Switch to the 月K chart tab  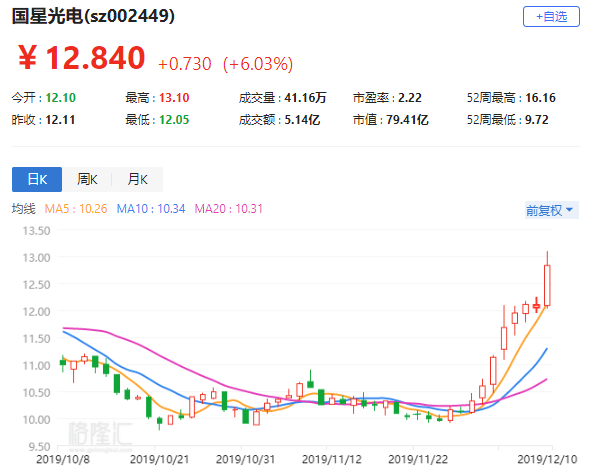(138, 179)
